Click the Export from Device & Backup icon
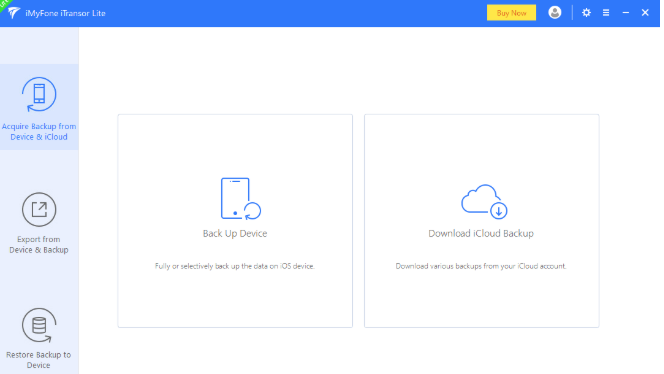Viewport: 664px width, 374px height. 39,210
